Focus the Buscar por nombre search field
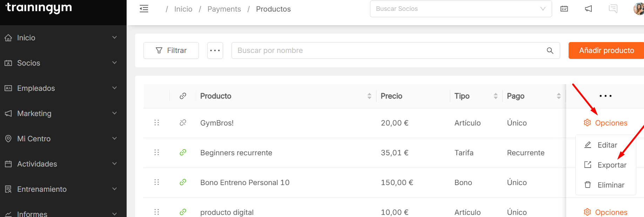 point(386,50)
